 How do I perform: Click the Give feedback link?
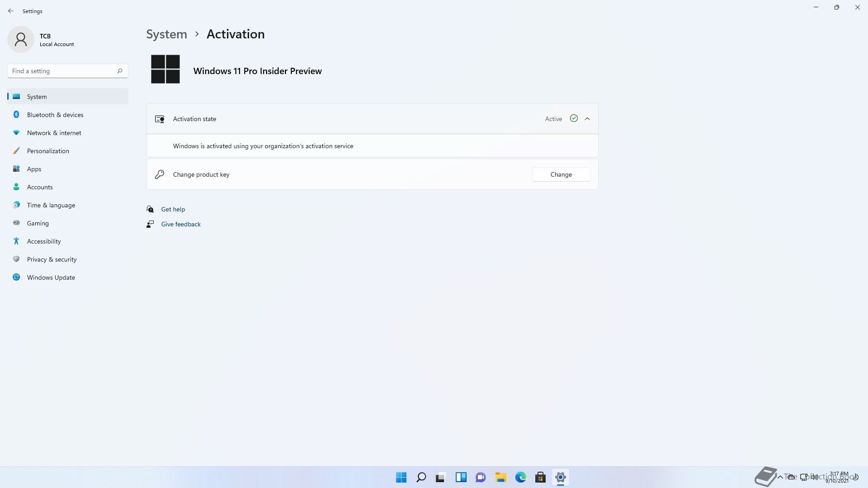[181, 224]
